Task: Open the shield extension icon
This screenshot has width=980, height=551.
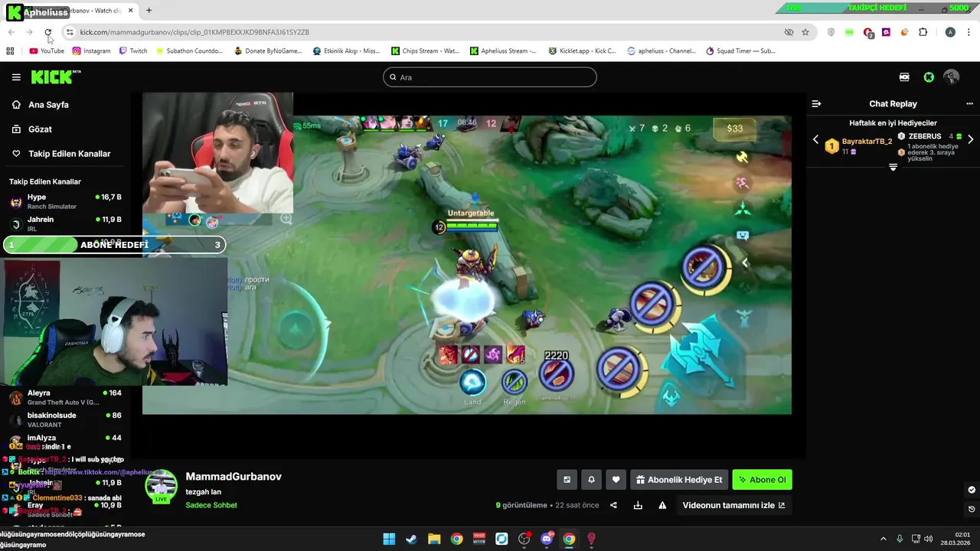Action: (831, 32)
